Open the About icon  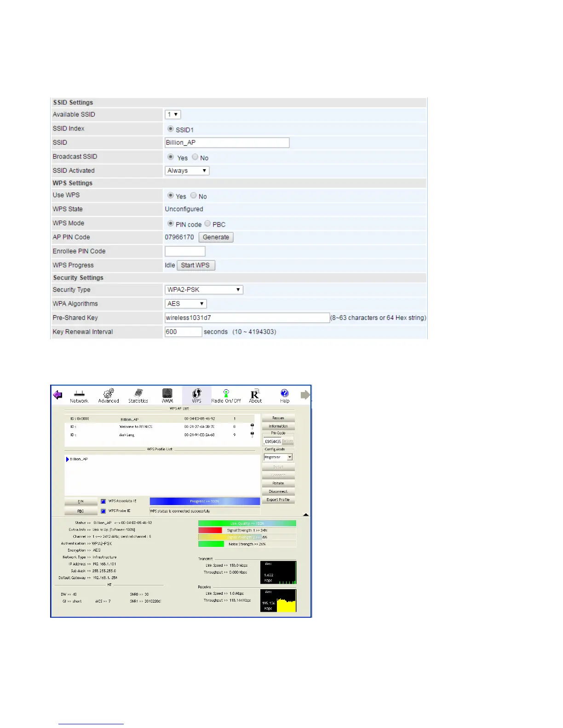click(255, 396)
